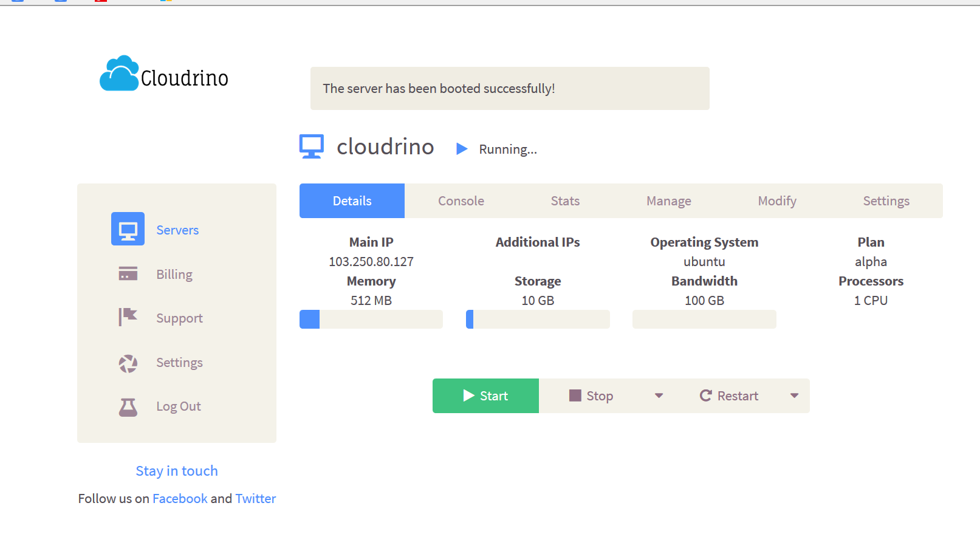Click the Memory usage progress bar
Viewport: 980px width, 548px height.
click(x=371, y=320)
